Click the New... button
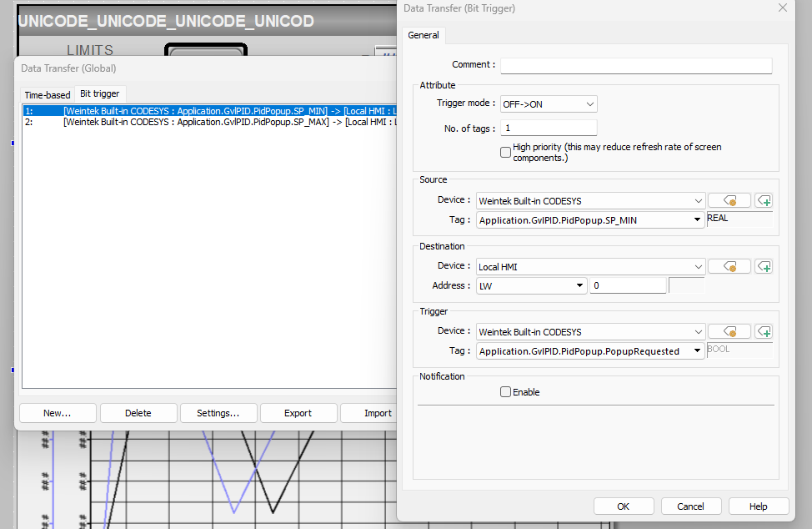The image size is (812, 529). point(58,414)
